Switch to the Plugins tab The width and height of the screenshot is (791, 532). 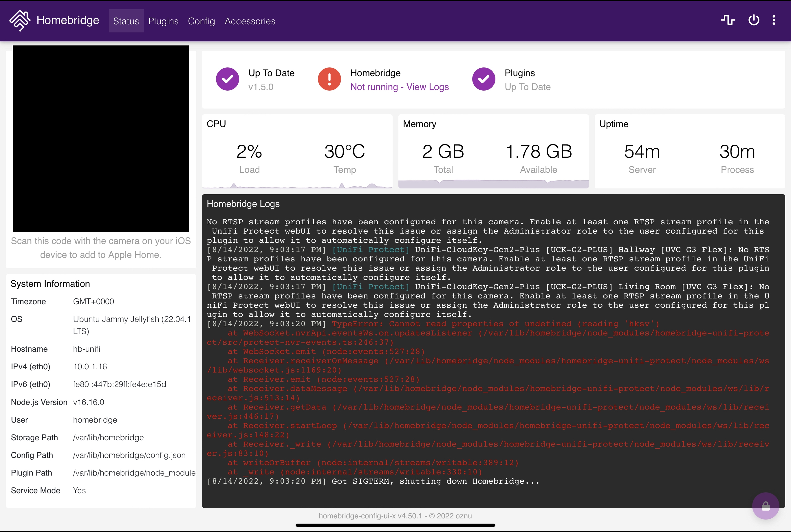(163, 21)
